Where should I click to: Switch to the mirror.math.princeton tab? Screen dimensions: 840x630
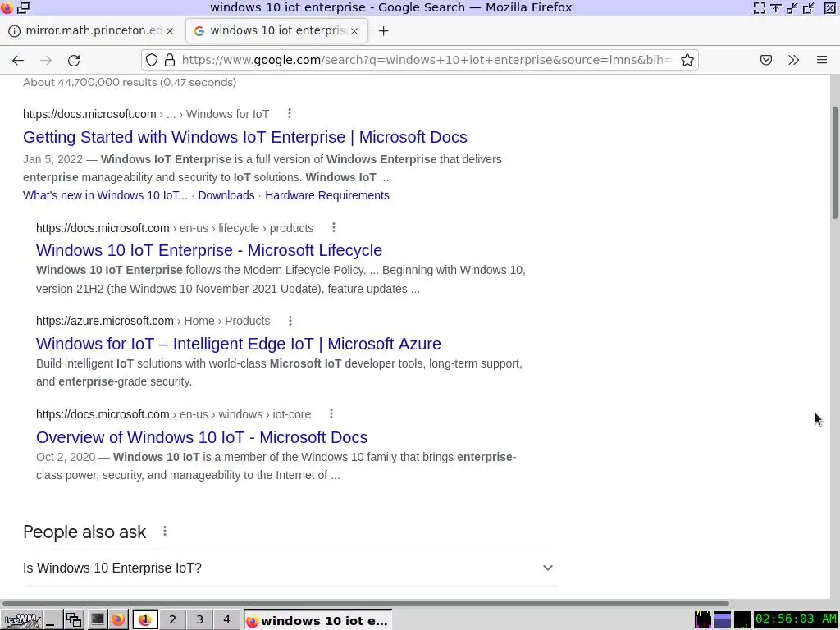91,31
